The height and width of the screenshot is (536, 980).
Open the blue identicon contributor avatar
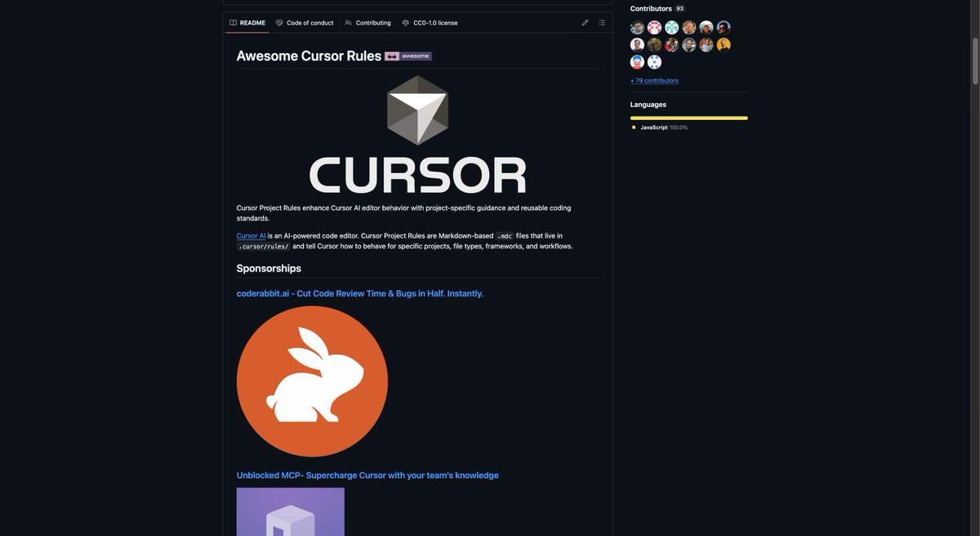pyautogui.click(x=655, y=62)
